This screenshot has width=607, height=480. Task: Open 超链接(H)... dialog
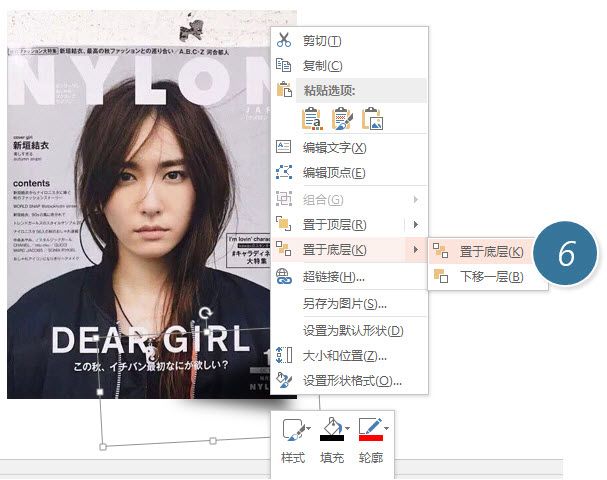349,277
